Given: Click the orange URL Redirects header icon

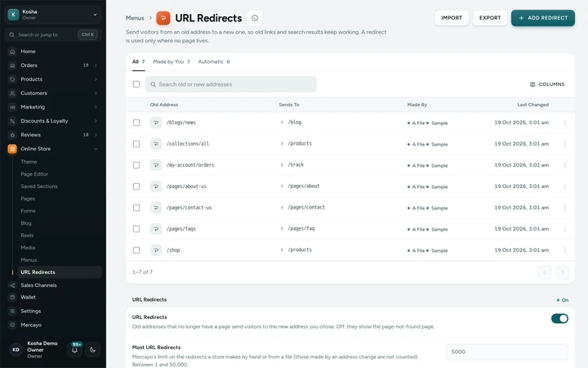Looking at the screenshot, I should 163,18.
